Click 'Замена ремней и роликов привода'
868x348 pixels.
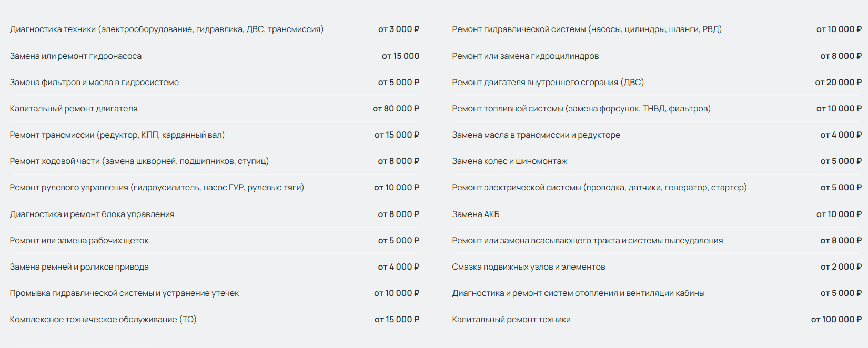(79, 267)
